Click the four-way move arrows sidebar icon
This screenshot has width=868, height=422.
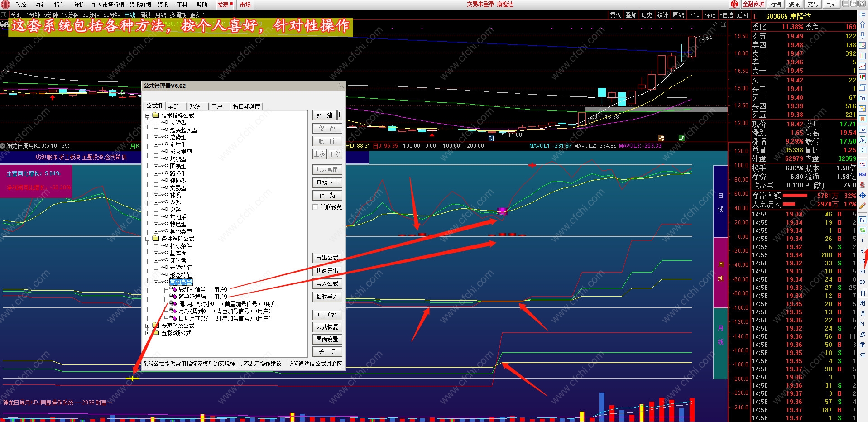pyautogui.click(x=863, y=196)
